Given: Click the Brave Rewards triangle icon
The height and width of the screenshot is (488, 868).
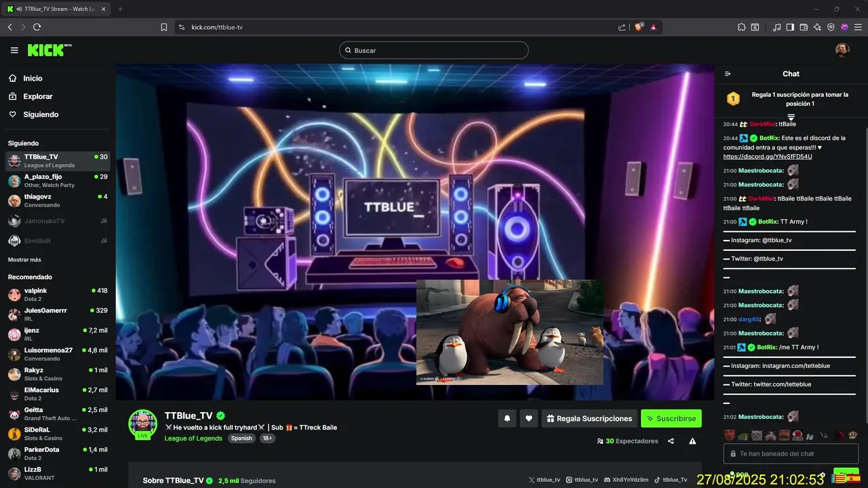Looking at the screenshot, I should tap(653, 27).
